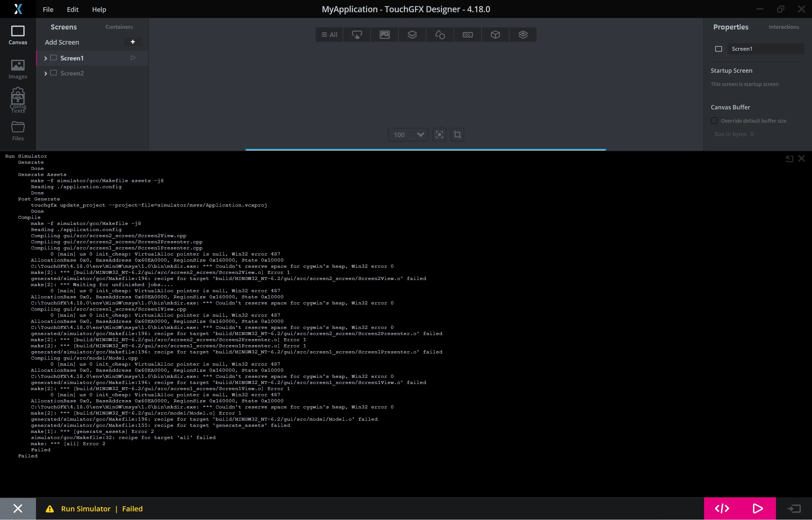Open the Config/Texts section in the sidebar
This screenshot has height=520, width=812.
[x=18, y=100]
